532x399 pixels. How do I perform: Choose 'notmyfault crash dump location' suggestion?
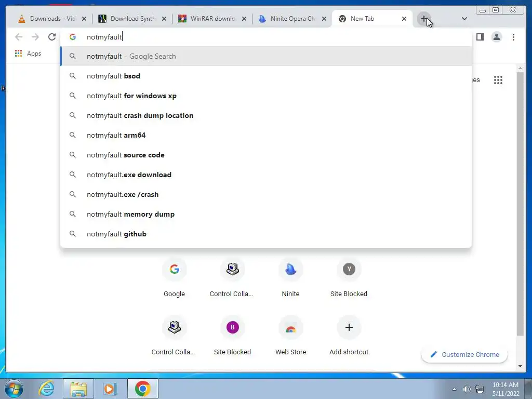266,115
